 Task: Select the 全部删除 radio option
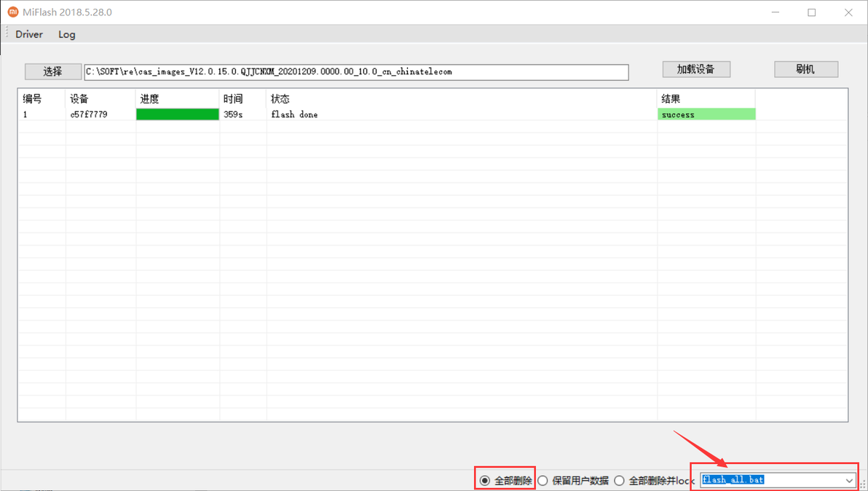pyautogui.click(x=505, y=481)
